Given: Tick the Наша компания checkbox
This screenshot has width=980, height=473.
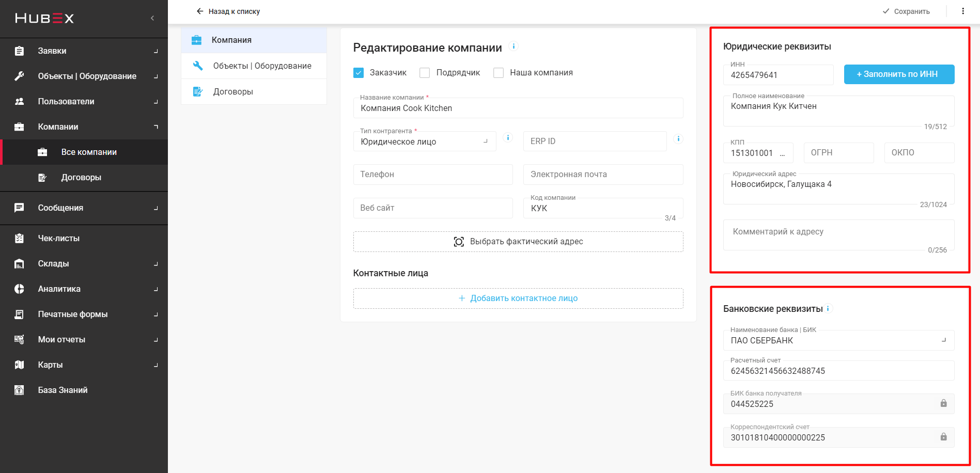Looking at the screenshot, I should pos(499,73).
